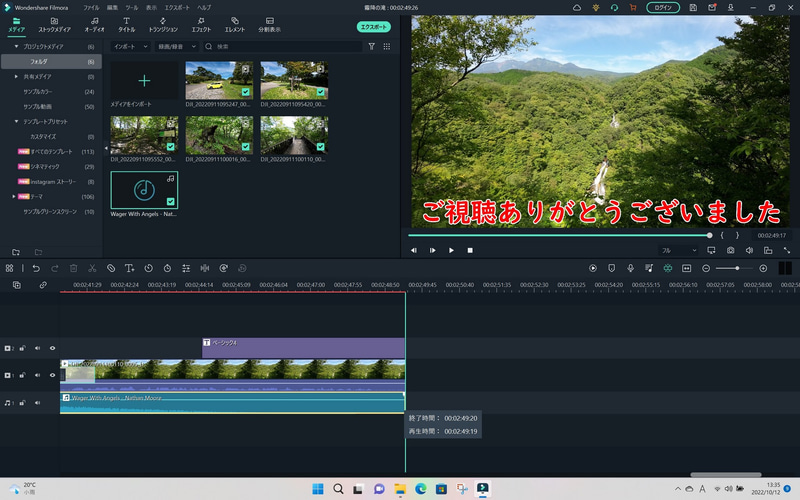Add a marker using the shield icon
The height and width of the screenshot is (500, 800).
612,268
